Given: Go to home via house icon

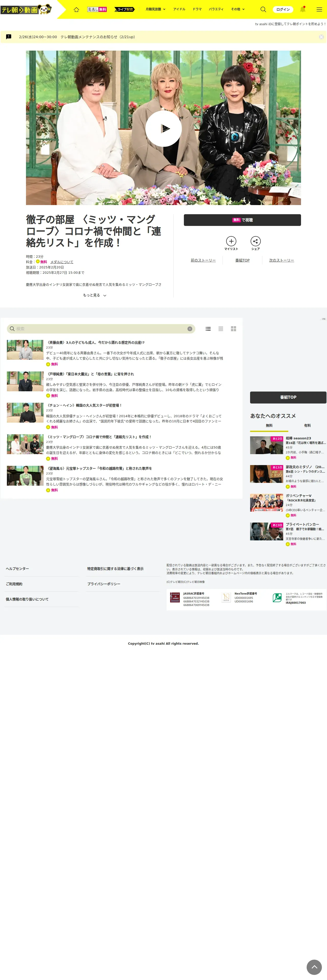Looking at the screenshot, I should [76, 9].
